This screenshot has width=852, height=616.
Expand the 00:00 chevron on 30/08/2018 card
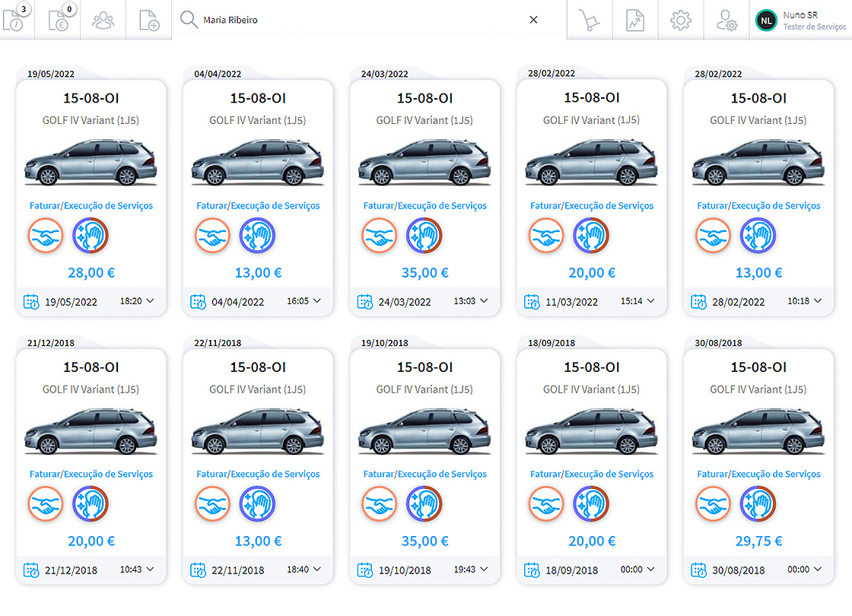click(x=818, y=569)
